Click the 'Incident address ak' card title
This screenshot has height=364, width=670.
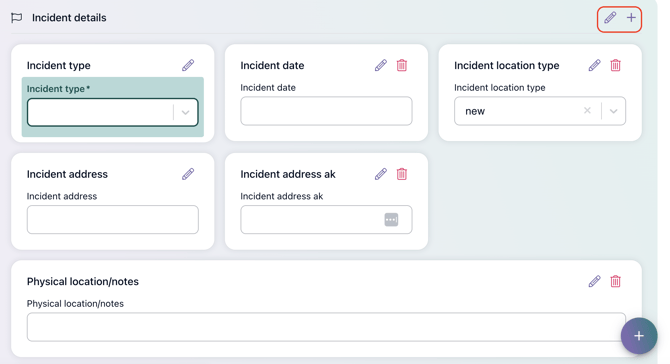(x=288, y=174)
